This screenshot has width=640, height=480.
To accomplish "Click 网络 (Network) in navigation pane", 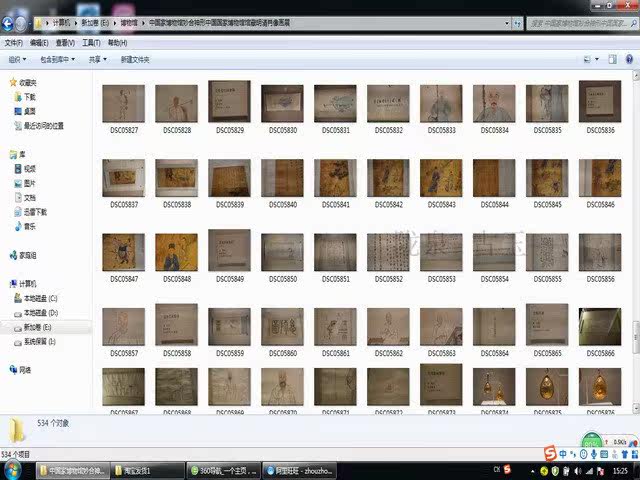I will (25, 369).
